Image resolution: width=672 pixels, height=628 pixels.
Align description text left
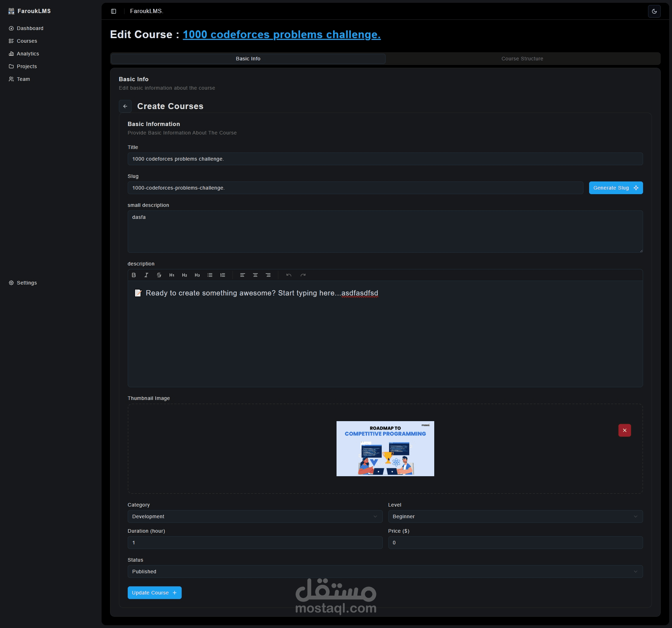[x=243, y=275]
